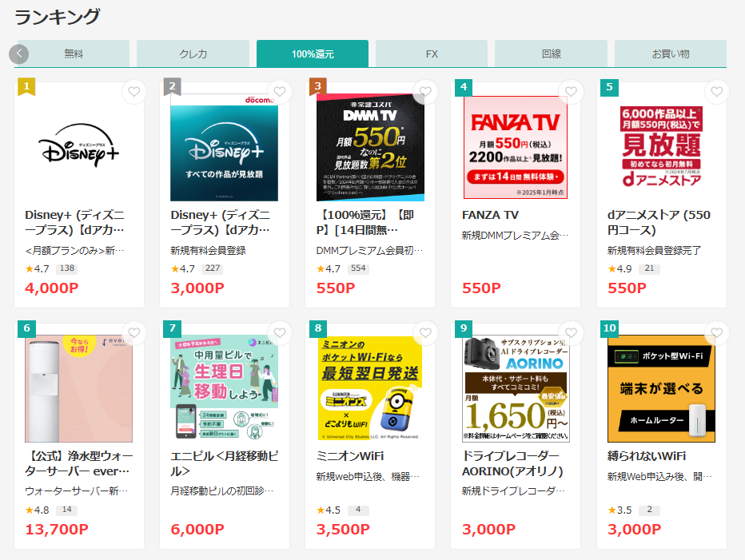The image size is (745, 560).
Task: Open the 生理日移動 pill banner image
Action: [x=225, y=388]
